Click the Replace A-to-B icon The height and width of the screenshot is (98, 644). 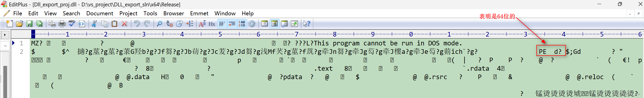tap(169, 24)
